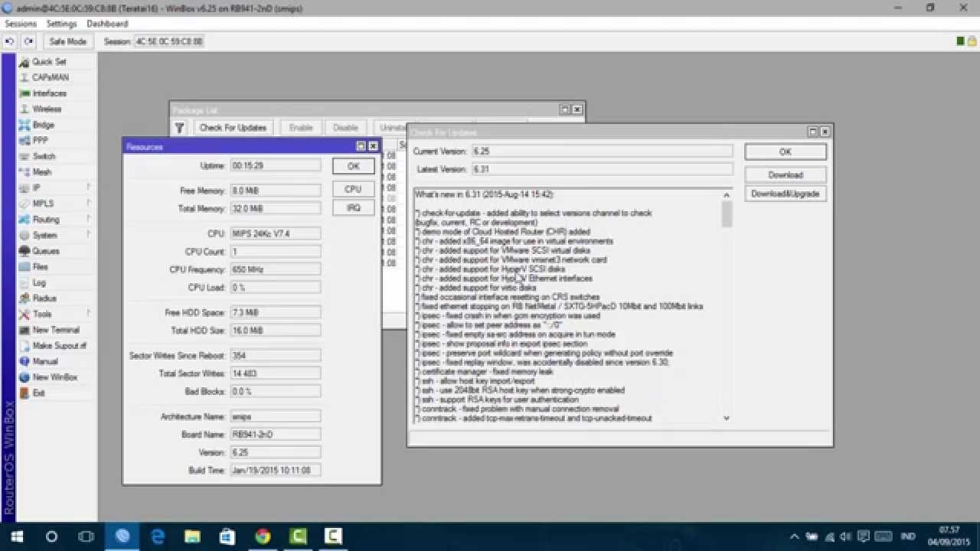Click the Session address field
Image resolution: width=980 pixels, height=551 pixels.
click(169, 41)
